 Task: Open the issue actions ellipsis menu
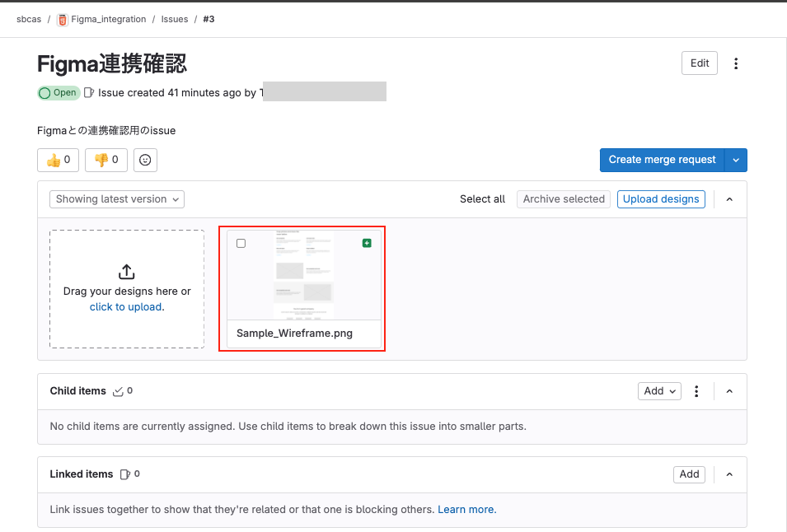(736, 63)
